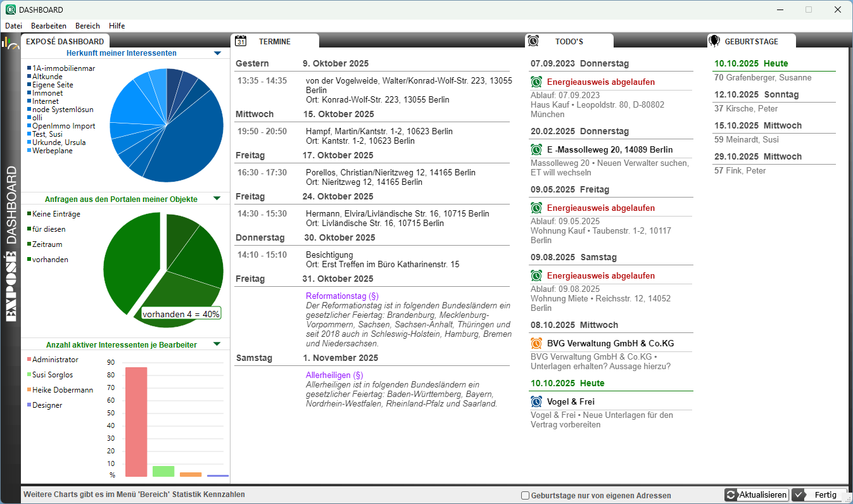
Task: Click the refresh icon next to Aktualisieren
Action: coord(731,495)
